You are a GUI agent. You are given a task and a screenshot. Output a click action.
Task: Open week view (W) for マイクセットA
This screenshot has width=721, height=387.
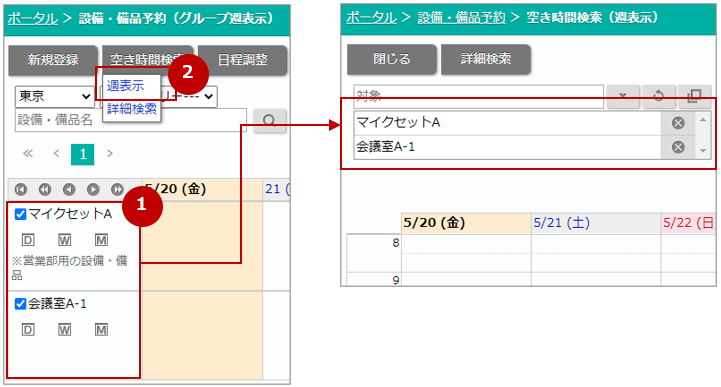[x=64, y=240]
